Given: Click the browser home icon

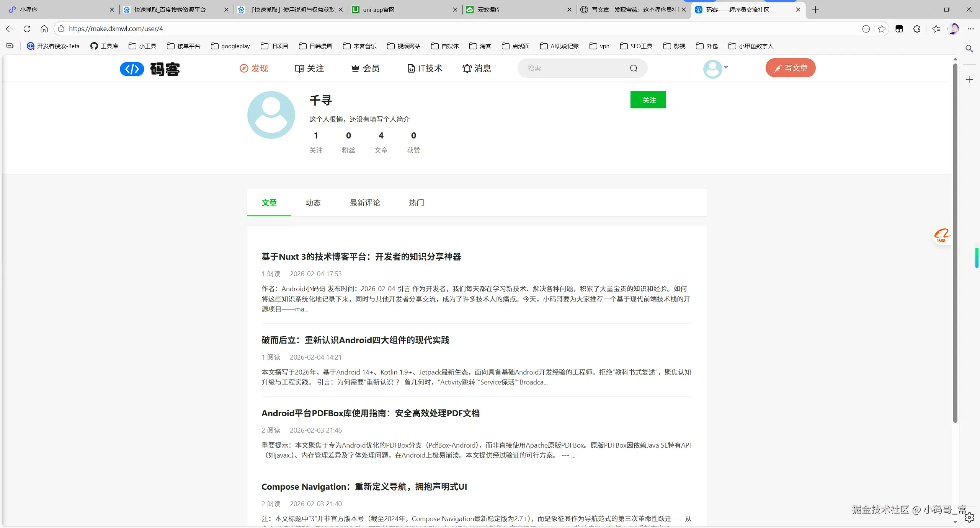Looking at the screenshot, I should (x=44, y=29).
